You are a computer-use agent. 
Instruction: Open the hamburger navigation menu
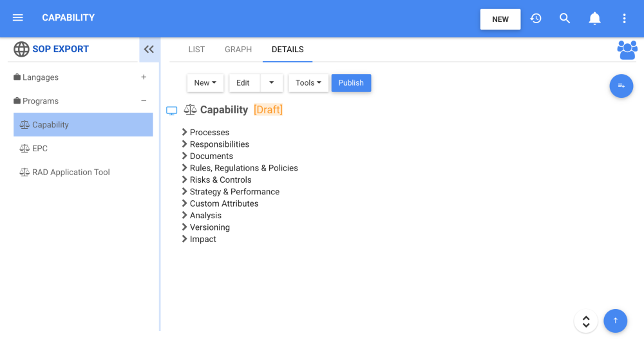tap(18, 18)
